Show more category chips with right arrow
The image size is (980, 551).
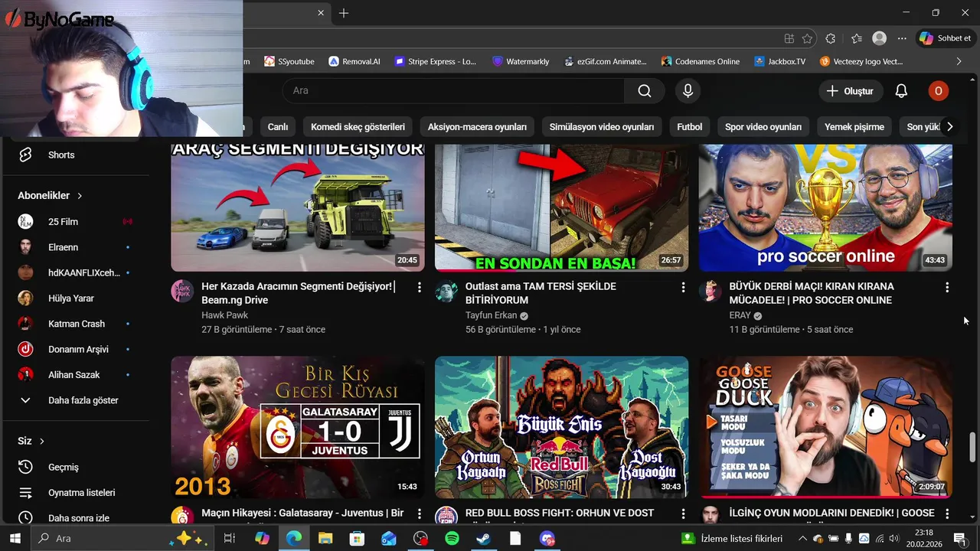click(949, 127)
